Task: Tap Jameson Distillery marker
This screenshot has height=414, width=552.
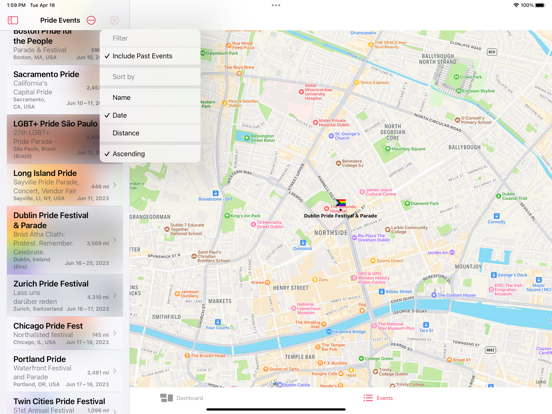Action: pyautogui.click(x=177, y=294)
